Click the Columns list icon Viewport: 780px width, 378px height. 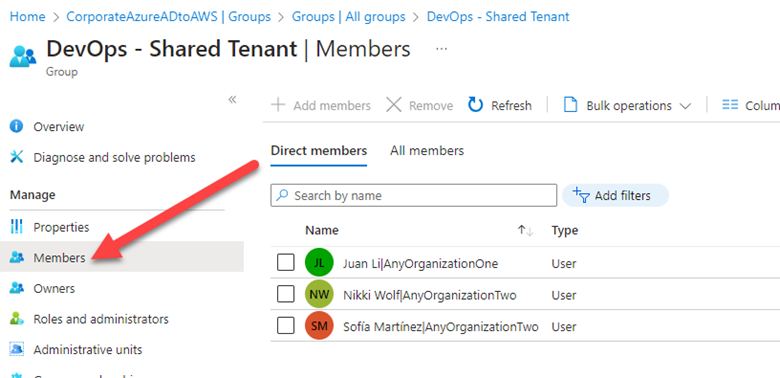730,105
